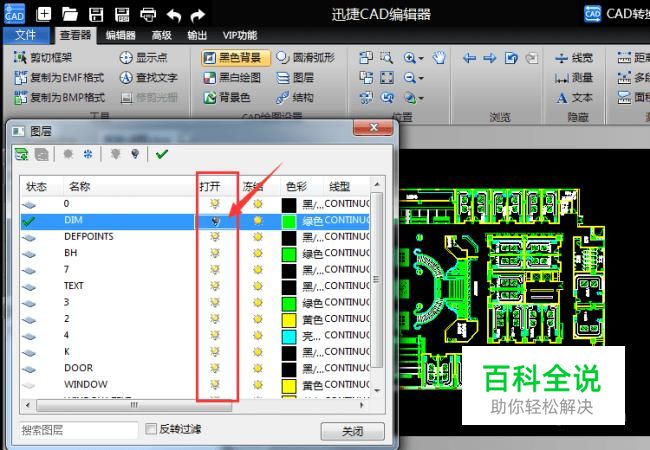
Task: Click the rotate 35° icon
Action: [x=366, y=98]
